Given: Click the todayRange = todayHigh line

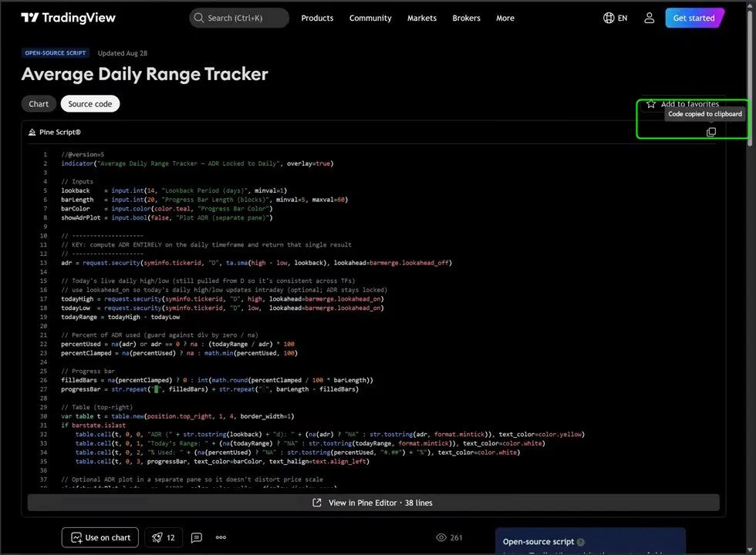Looking at the screenshot, I should click(x=120, y=317).
